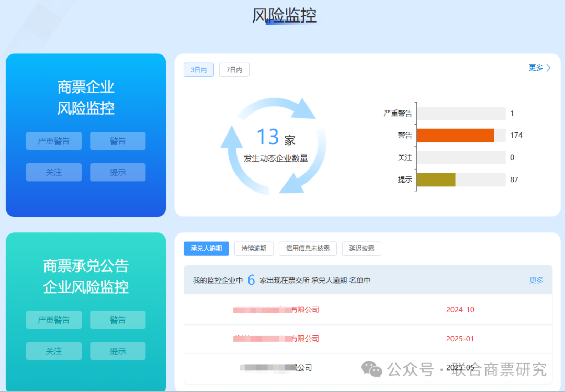Click 严重警告 button in 商票企业风险监控 card
Image resolution: width=565 pixels, height=392 pixels.
click(54, 141)
